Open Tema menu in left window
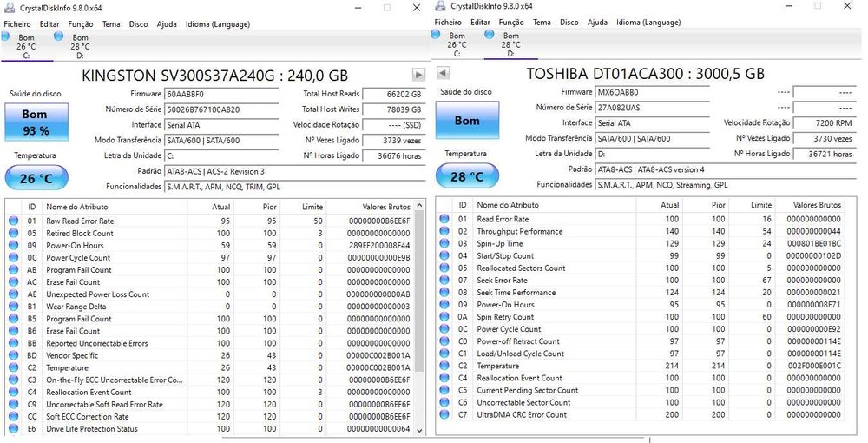 pos(111,24)
